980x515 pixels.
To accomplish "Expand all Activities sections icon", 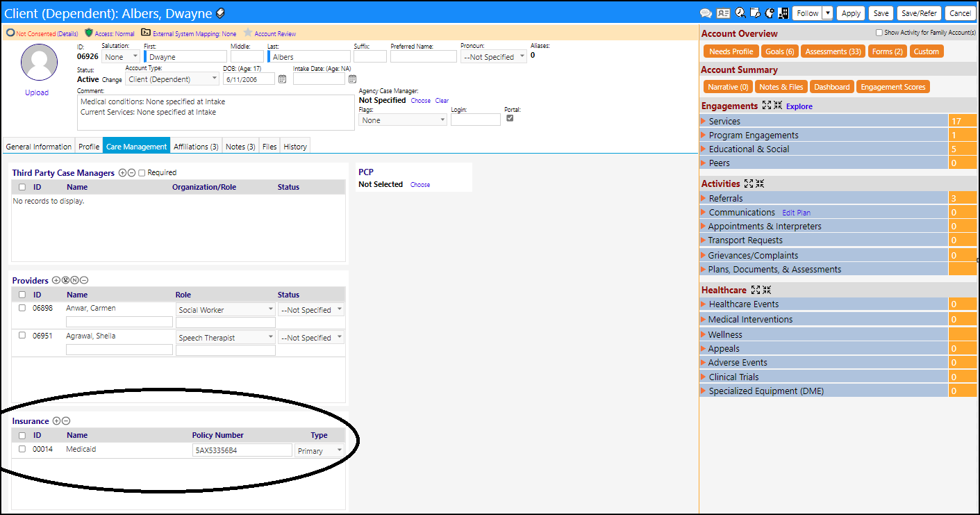I will 749,183.
